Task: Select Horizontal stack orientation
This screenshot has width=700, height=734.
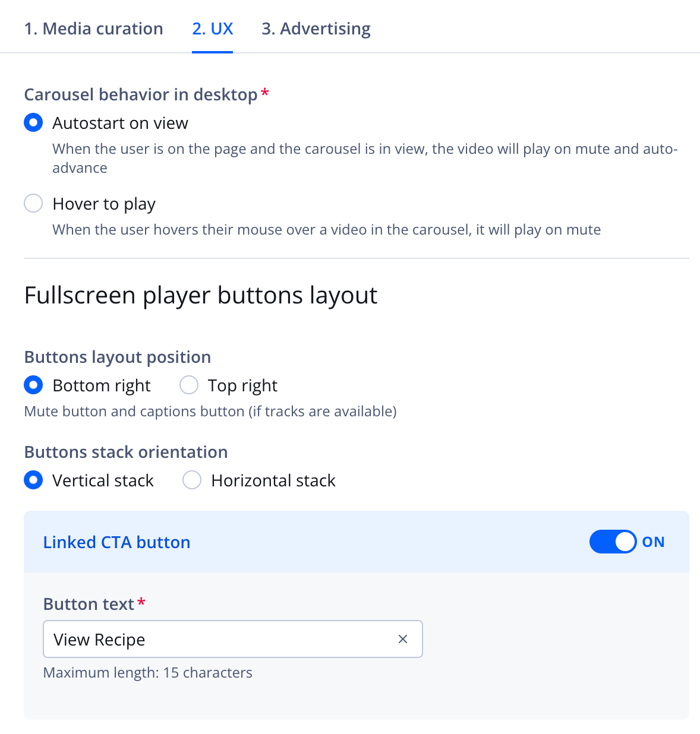Action: [192, 480]
